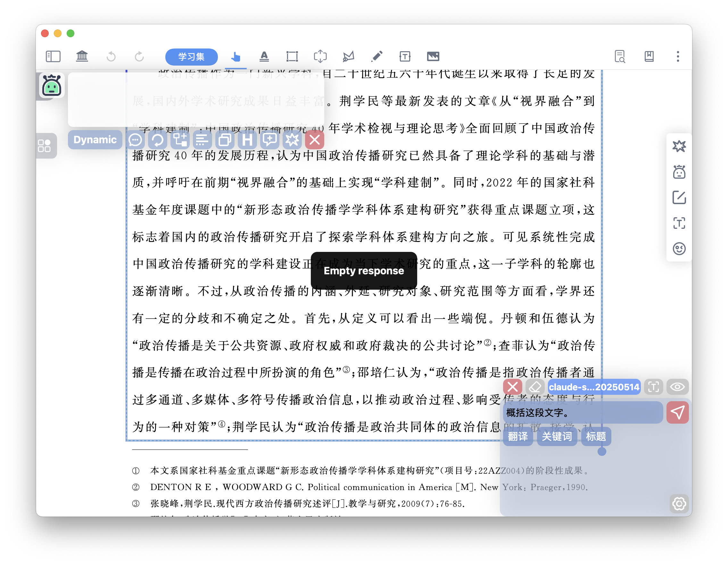Expand the three-dot more options menu

point(678,56)
